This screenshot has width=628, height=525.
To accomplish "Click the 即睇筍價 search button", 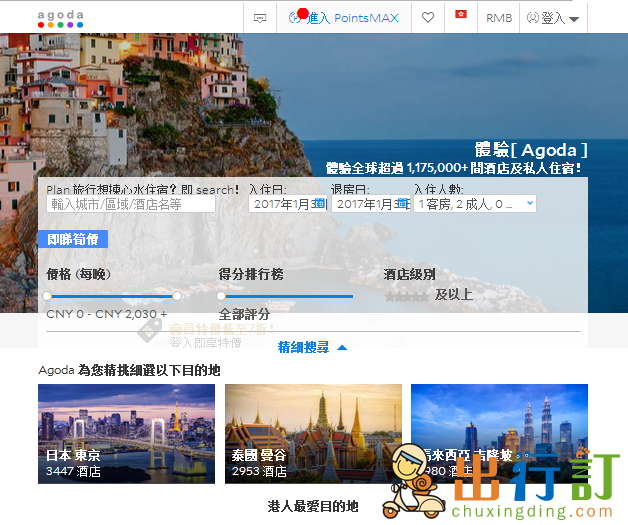I will [x=73, y=239].
